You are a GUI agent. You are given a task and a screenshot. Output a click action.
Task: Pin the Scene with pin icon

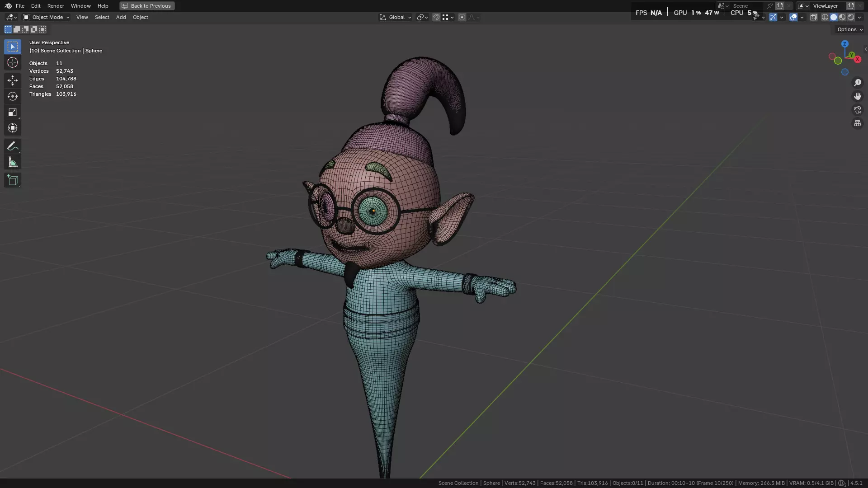(x=770, y=6)
